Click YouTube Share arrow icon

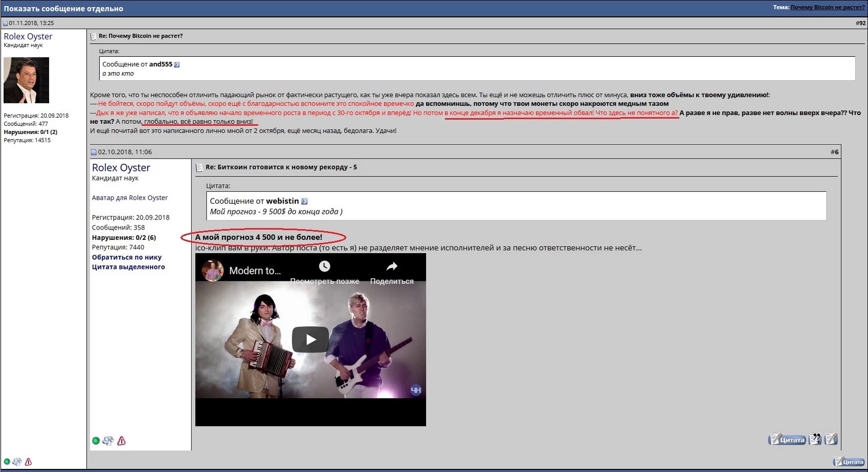click(x=392, y=266)
